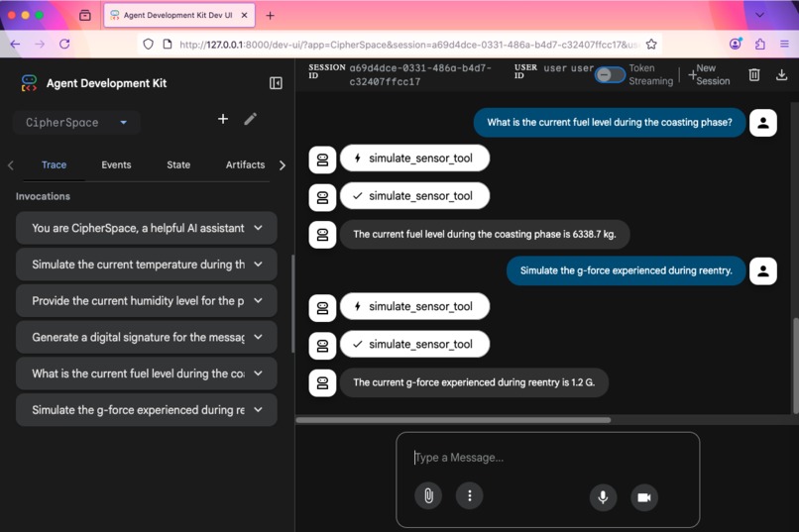
Task: Open the browser extensions icon
Action: [759, 45]
